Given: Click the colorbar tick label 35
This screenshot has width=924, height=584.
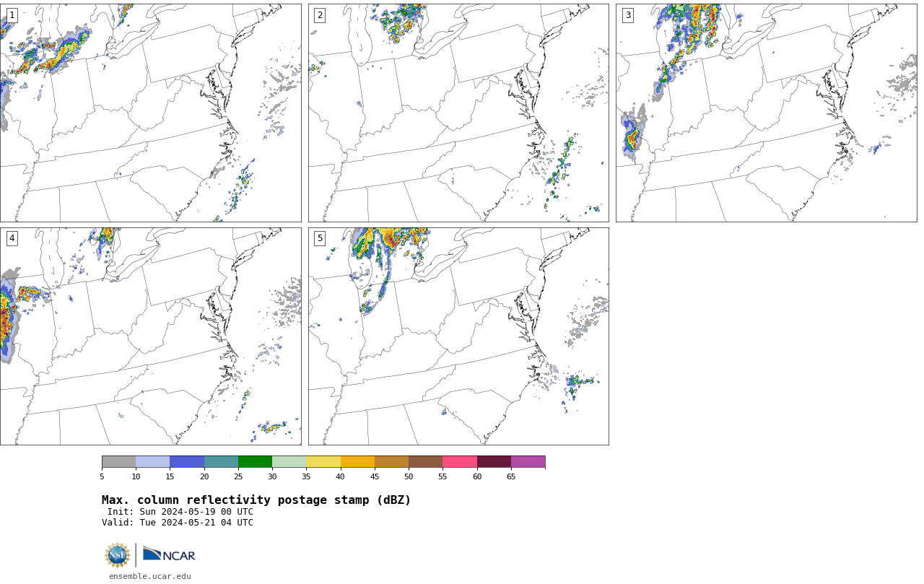Looking at the screenshot, I should pos(306,476).
